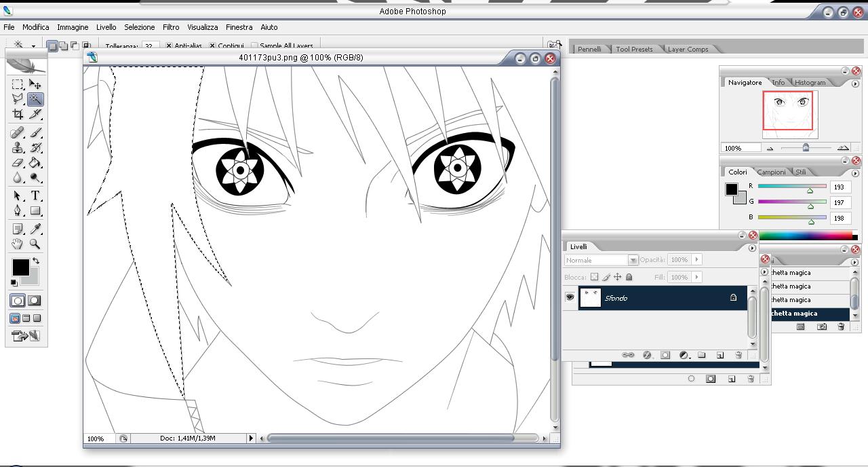Open the Filtro menu
Viewport: 868px width, 467px height.
pos(171,27)
